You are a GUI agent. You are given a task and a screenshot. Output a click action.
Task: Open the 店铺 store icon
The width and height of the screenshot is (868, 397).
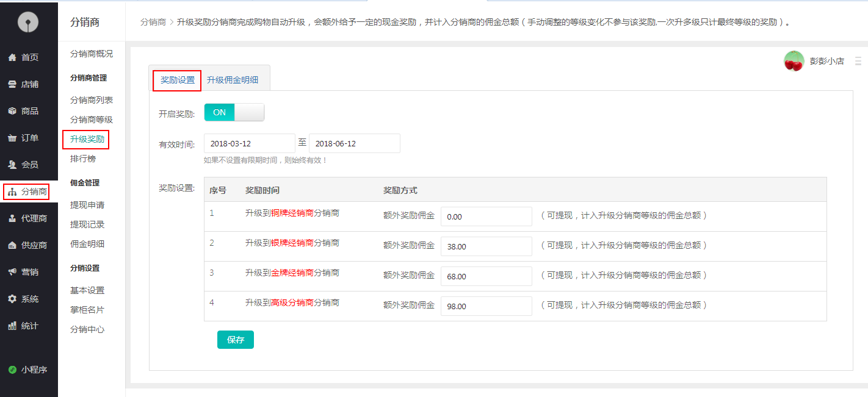pos(12,84)
